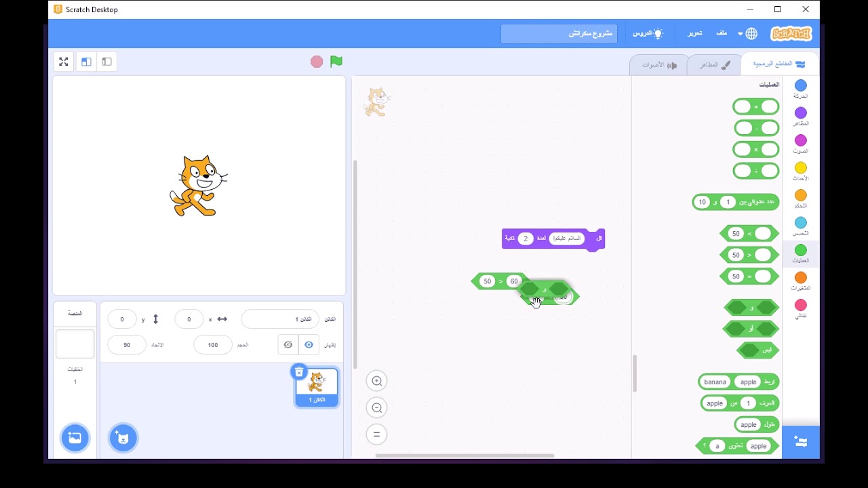Click the addition operator block
Viewport: 868px width, 488px height.
(756, 107)
